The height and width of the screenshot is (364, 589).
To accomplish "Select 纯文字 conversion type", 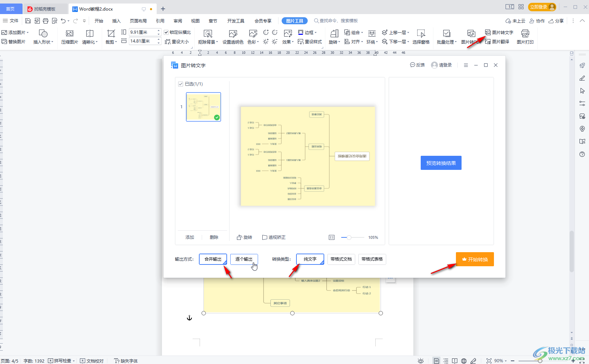I will pos(310,259).
